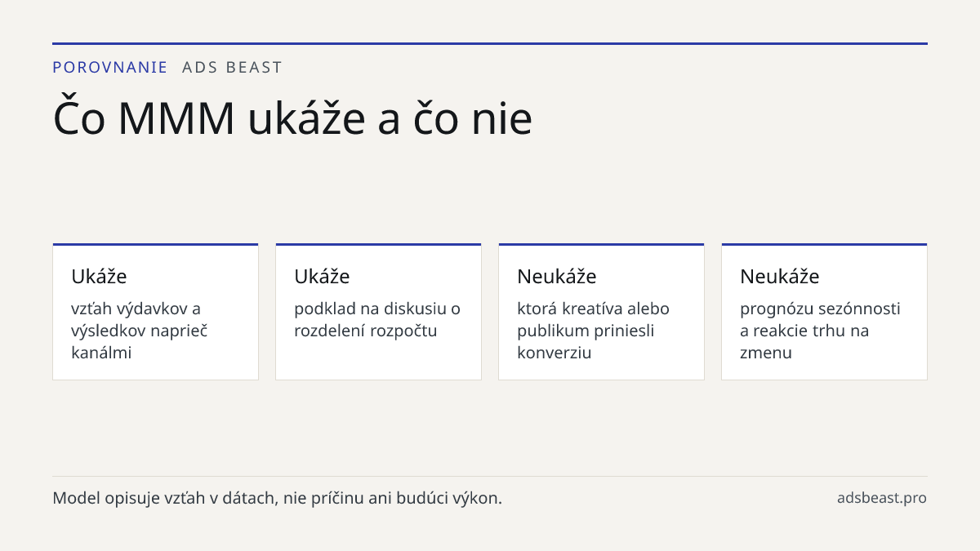Screen dimensions: 980x551
Task: Select the heading 'Čo MMM ukáže a čo nie'
Action: pos(292,118)
